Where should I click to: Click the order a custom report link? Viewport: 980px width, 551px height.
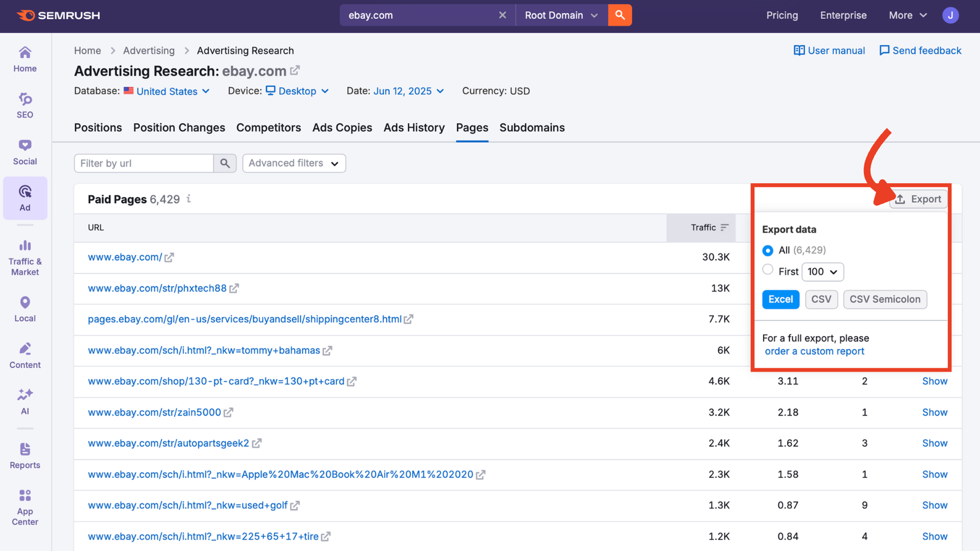[x=814, y=351]
